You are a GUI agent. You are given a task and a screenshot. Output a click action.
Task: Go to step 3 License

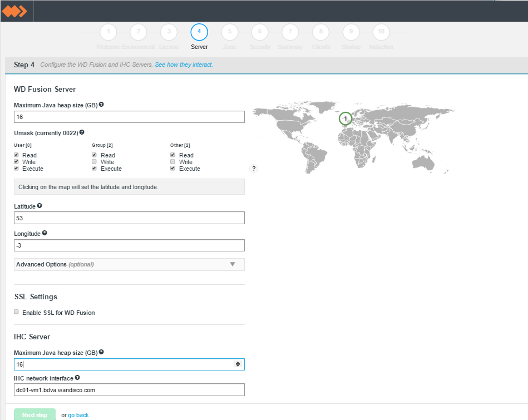pos(169,32)
